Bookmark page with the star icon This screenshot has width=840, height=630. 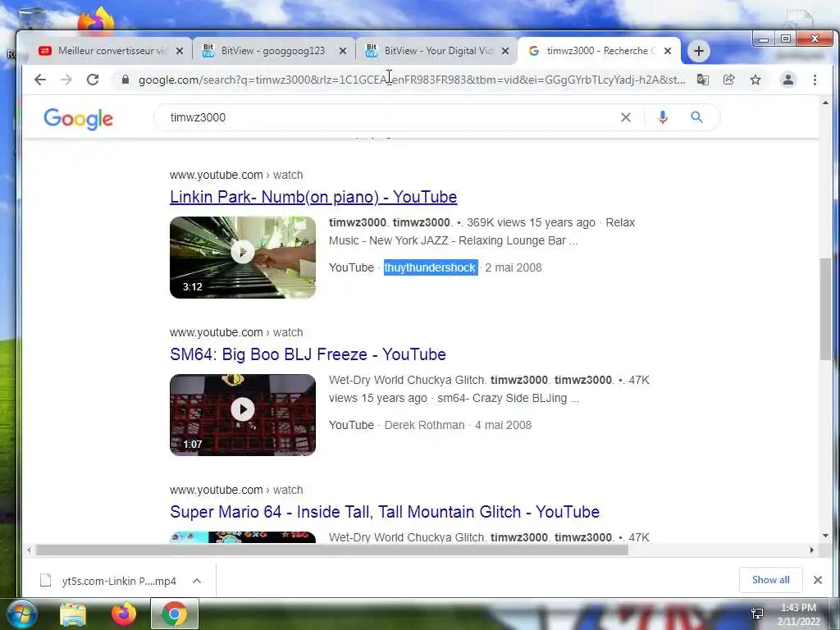tap(756, 80)
